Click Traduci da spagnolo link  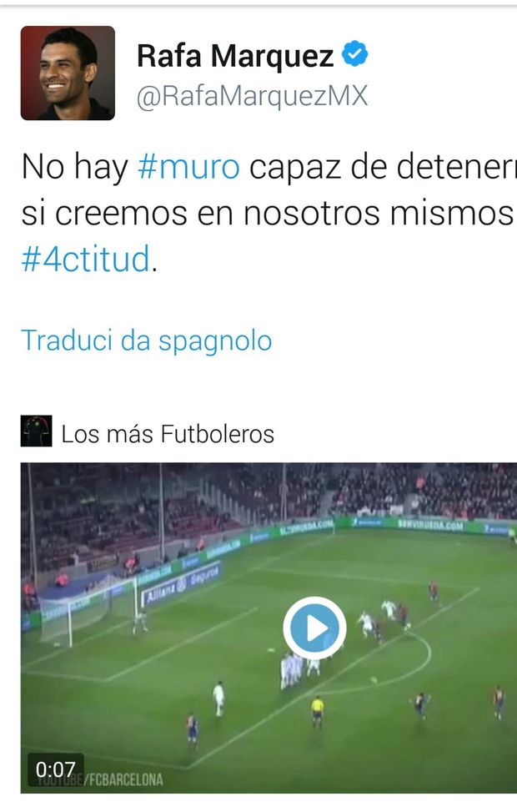(x=147, y=341)
